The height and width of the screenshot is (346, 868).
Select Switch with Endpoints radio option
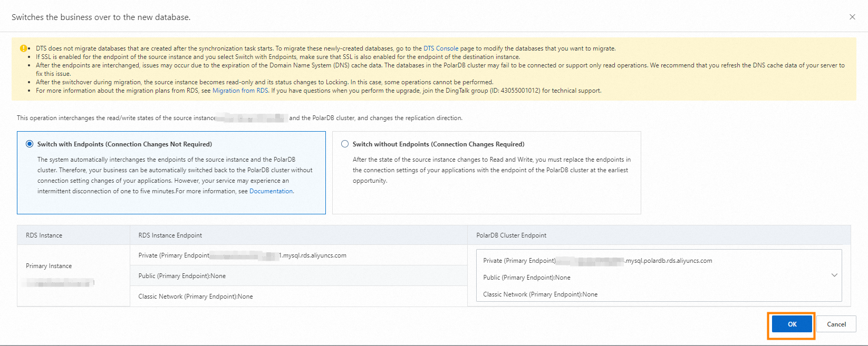tap(30, 144)
